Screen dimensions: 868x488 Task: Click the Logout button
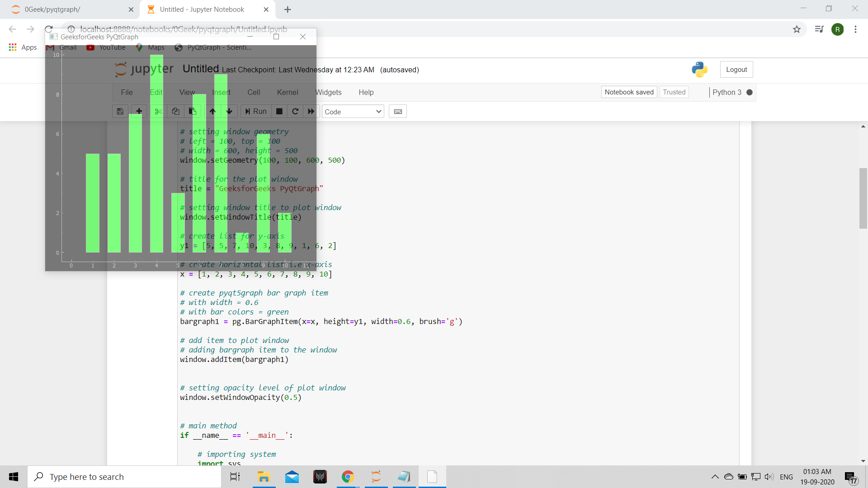click(x=736, y=70)
